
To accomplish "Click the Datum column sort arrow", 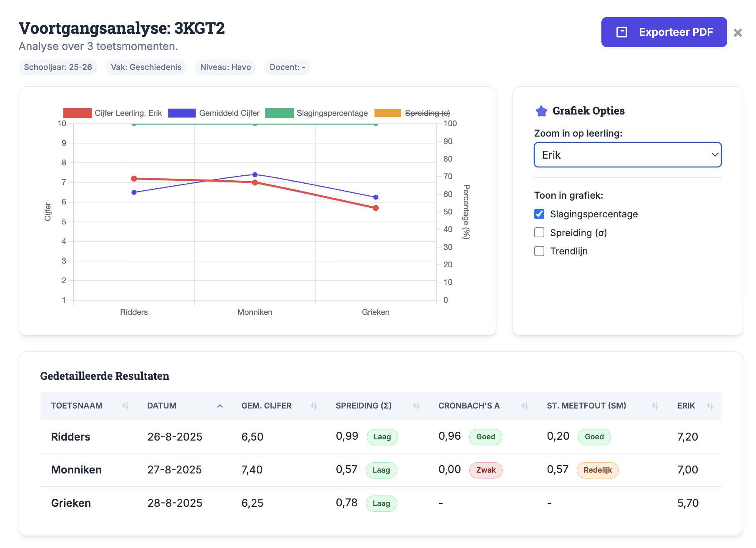I will click(x=220, y=406).
